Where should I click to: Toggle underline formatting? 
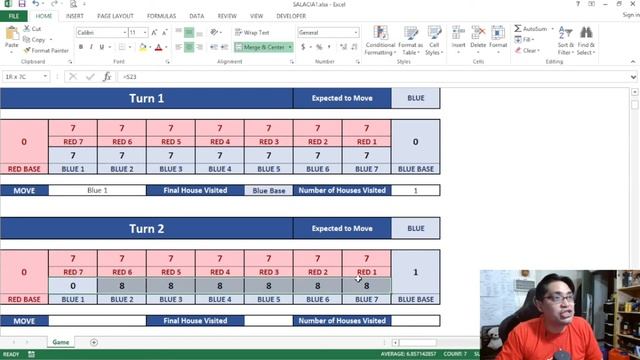pyautogui.click(x=102, y=47)
